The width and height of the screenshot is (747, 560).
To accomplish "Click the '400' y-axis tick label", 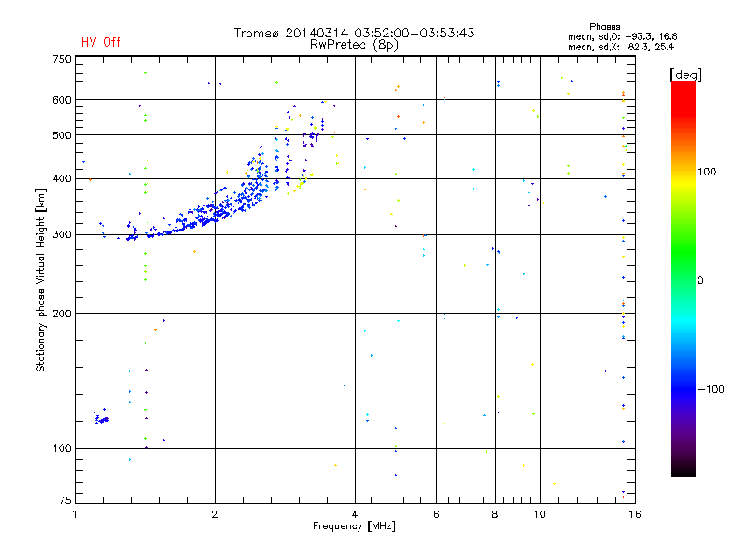I will point(62,178).
